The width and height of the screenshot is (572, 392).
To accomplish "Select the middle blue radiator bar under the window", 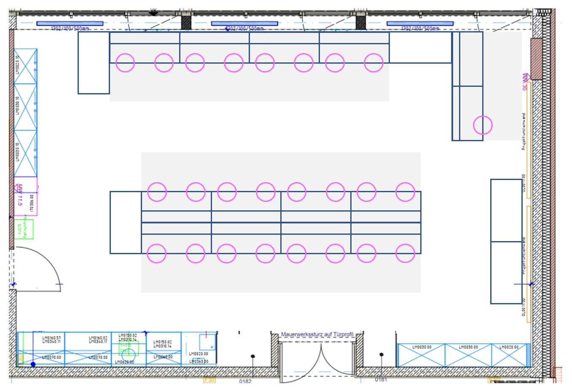I will pyautogui.click(x=244, y=24).
